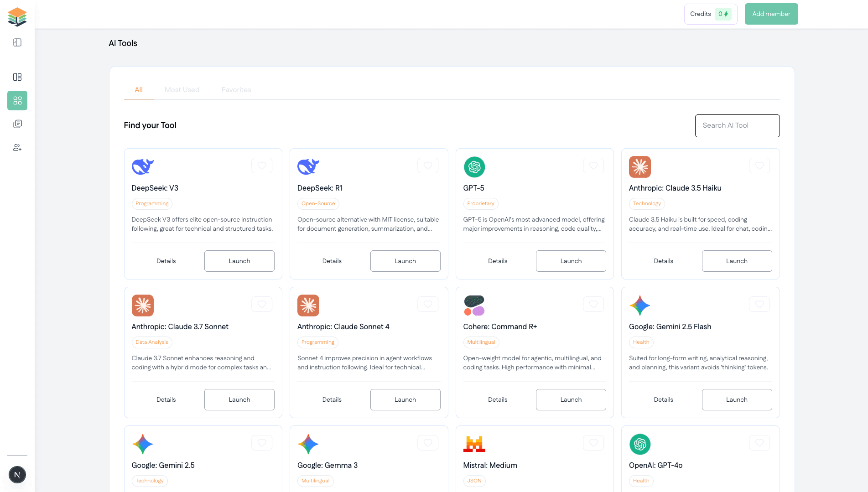Click the Programming category tag on DeepSeek: V3
Viewport: 868px width, 492px height.
tap(152, 204)
